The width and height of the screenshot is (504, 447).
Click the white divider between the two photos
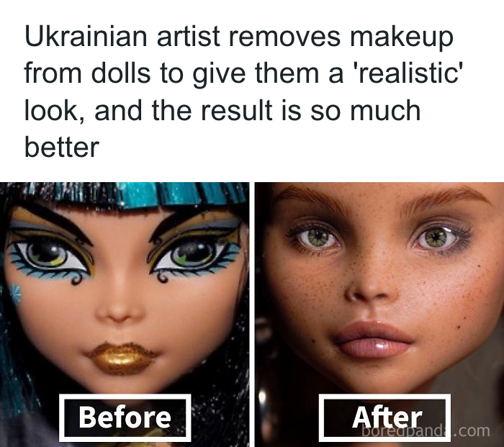point(252,315)
